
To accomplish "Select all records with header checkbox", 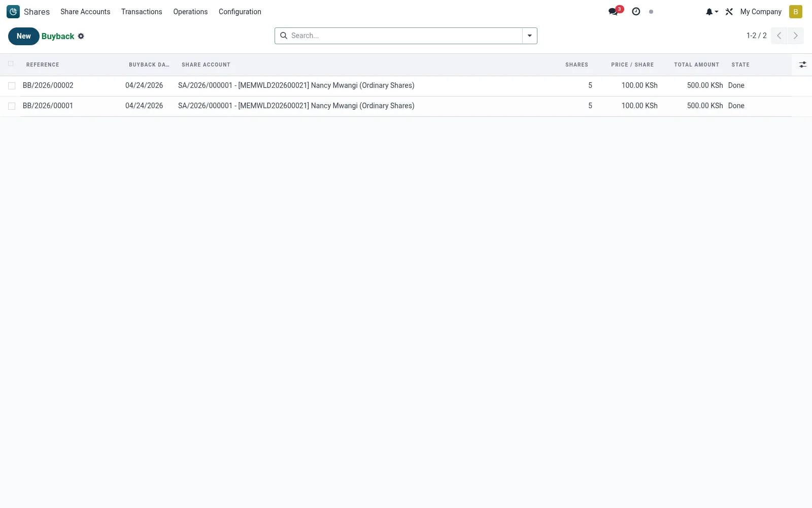I will click(11, 64).
